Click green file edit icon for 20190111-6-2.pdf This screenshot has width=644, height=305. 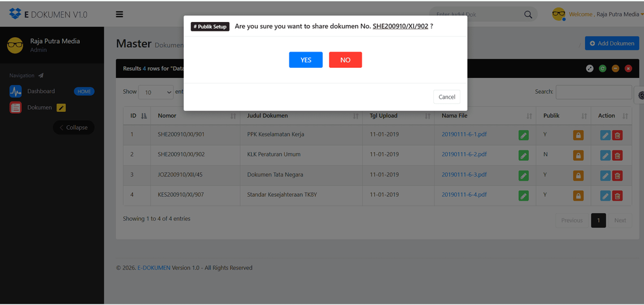[524, 155]
